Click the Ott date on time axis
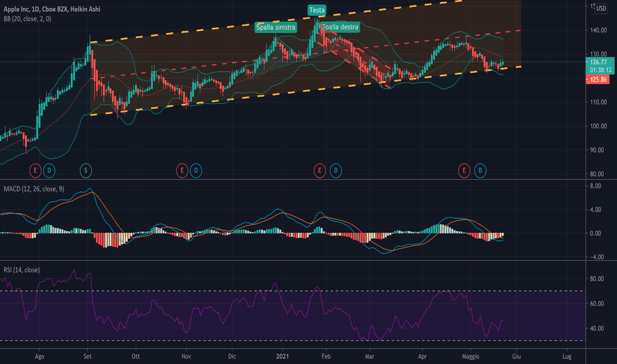 (x=136, y=357)
